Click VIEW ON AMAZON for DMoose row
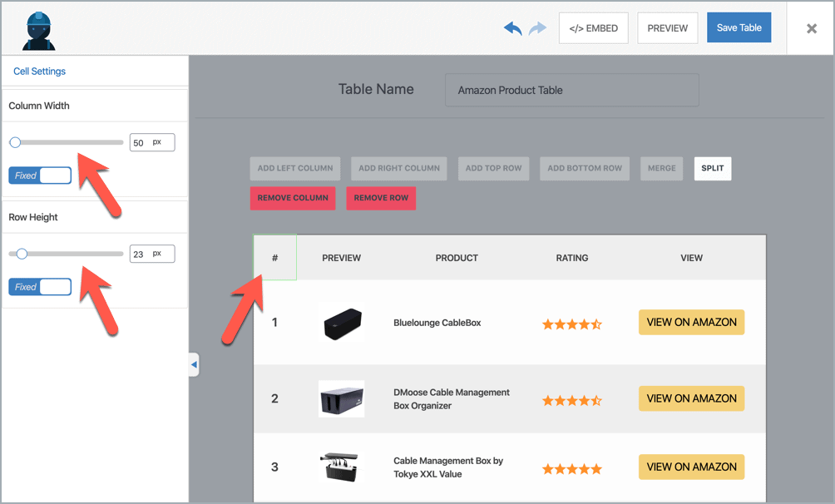Screen dimensions: 835x504 click(691, 398)
